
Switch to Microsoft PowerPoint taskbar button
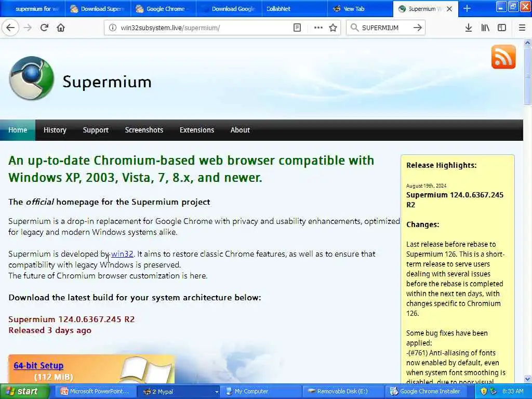coord(95,391)
